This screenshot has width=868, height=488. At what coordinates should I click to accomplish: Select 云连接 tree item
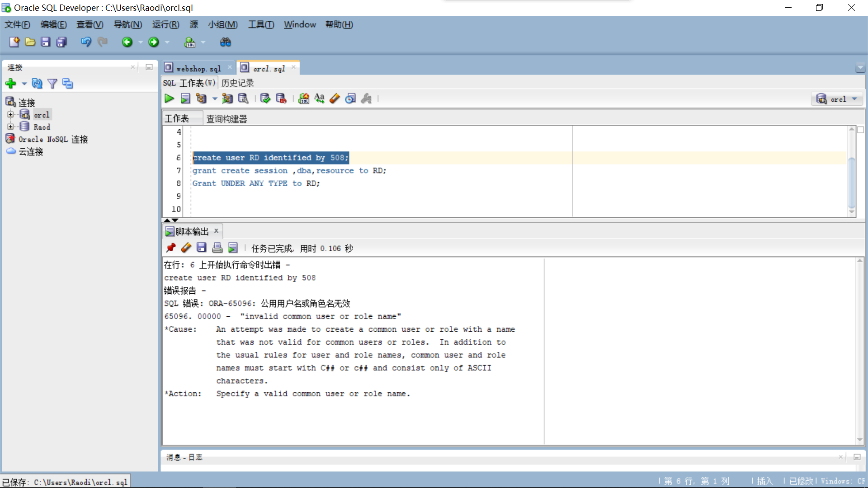point(31,151)
